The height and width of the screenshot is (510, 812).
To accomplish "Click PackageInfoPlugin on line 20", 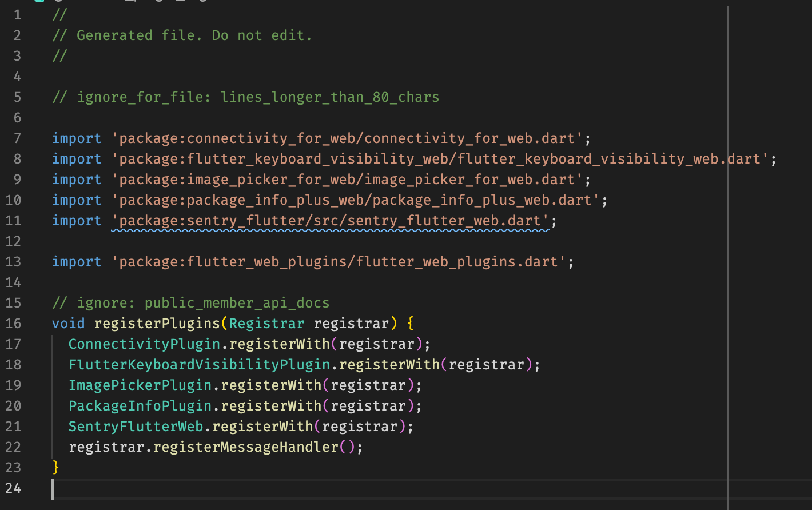I will click(x=141, y=406).
